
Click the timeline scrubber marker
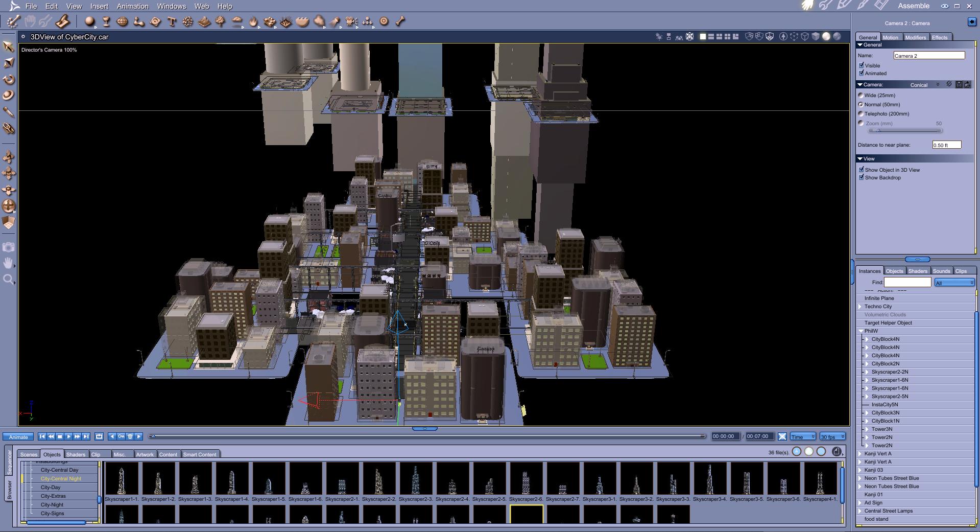pos(152,436)
